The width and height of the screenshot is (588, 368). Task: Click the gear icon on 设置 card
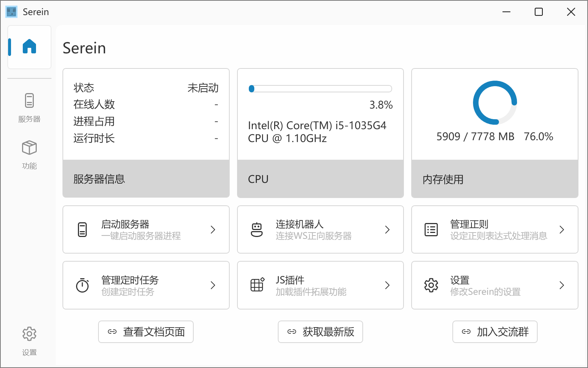(x=431, y=285)
